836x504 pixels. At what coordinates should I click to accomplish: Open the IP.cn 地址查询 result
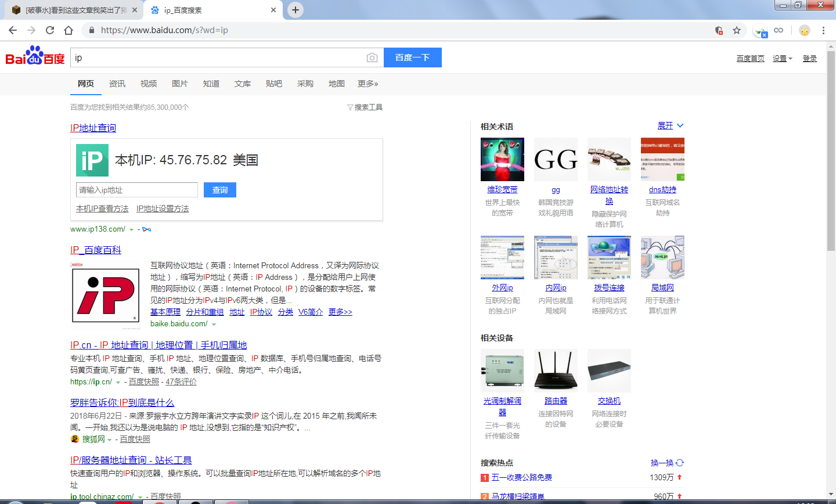coord(158,345)
